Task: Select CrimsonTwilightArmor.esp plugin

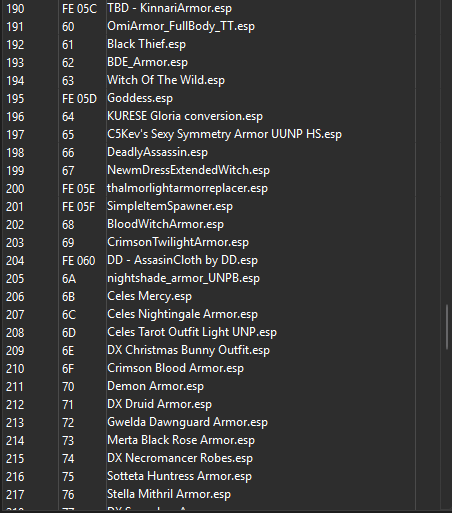Action: click(178, 242)
